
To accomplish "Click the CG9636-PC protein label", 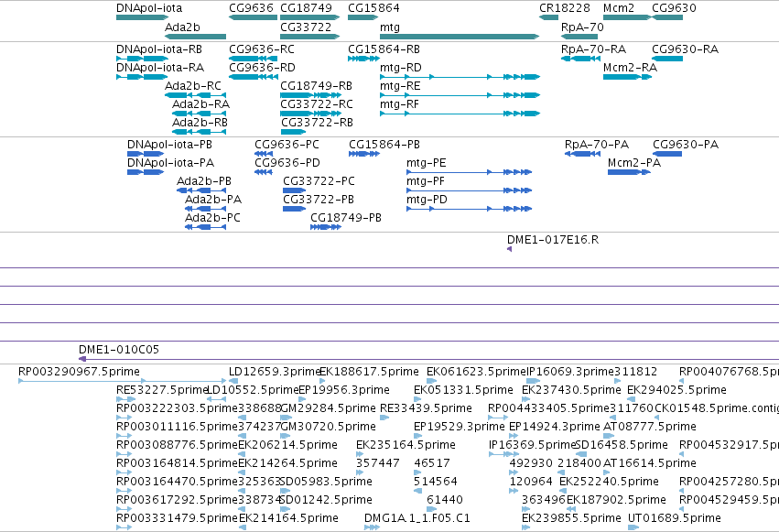I will click(287, 145).
